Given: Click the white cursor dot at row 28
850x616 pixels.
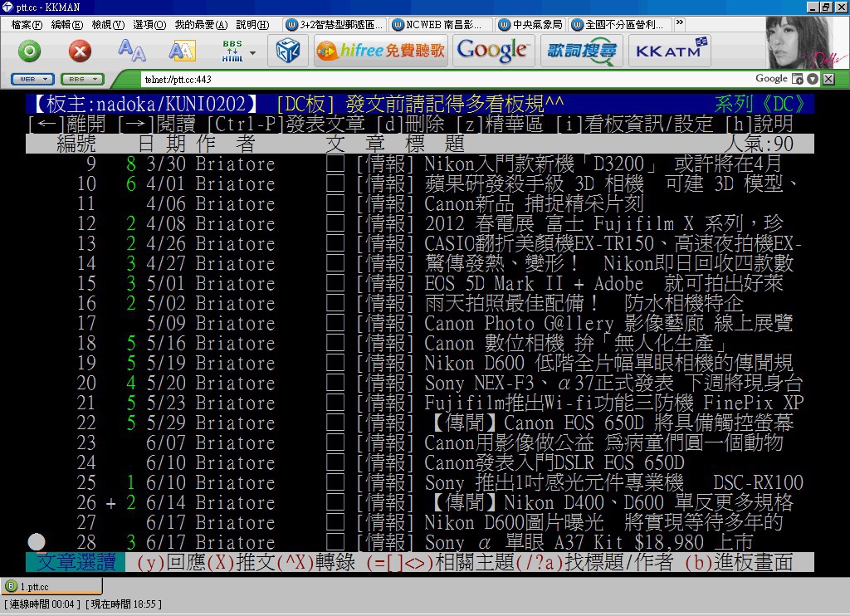Looking at the screenshot, I should coord(37,541).
